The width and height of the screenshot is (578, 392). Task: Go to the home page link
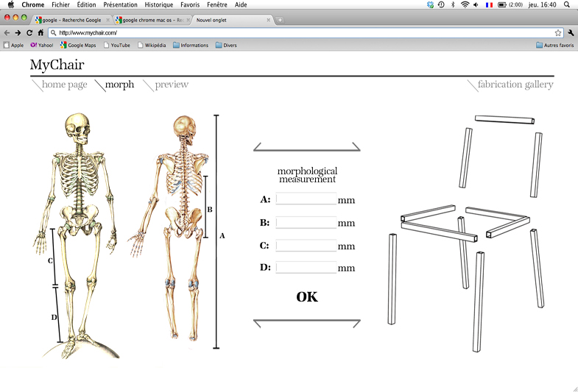click(65, 85)
